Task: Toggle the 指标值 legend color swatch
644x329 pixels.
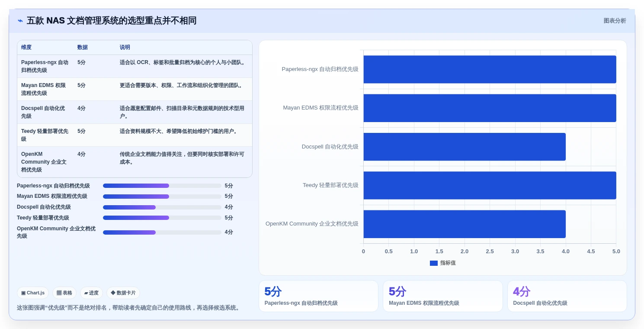Action: (x=434, y=263)
